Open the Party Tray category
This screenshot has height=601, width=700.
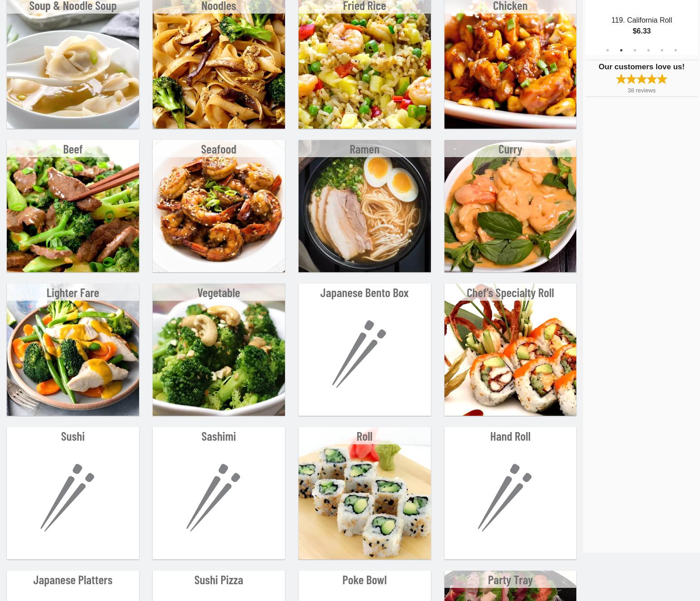510,586
